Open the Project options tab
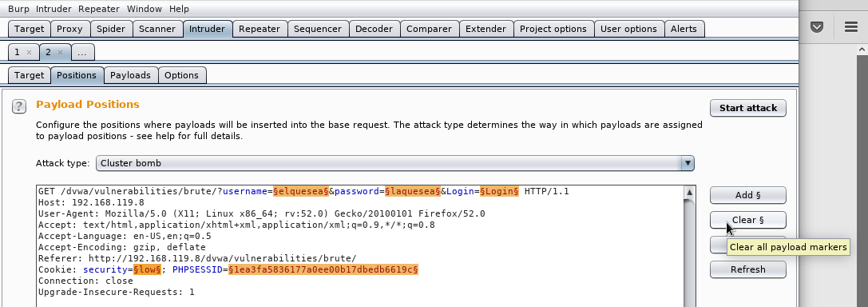868x307 pixels. (x=553, y=29)
